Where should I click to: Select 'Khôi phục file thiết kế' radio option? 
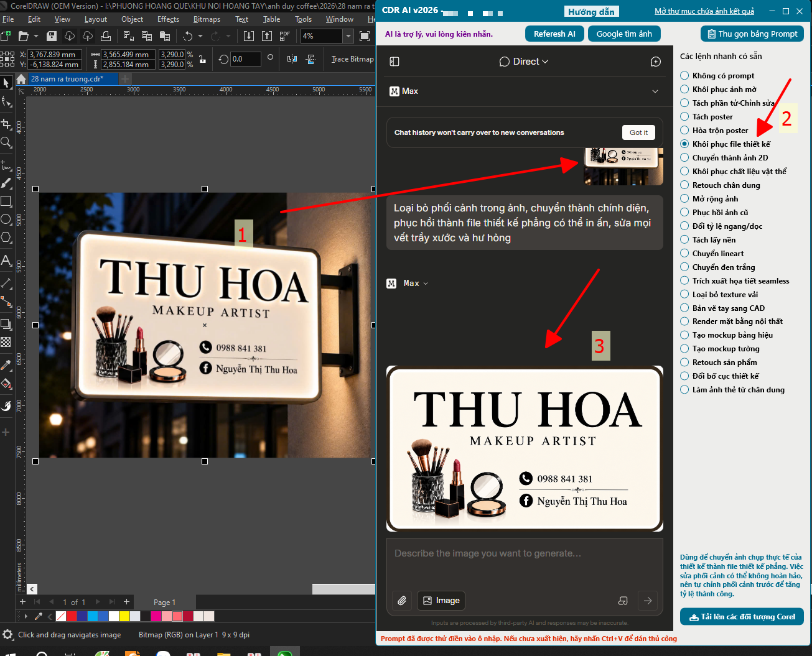(x=684, y=144)
